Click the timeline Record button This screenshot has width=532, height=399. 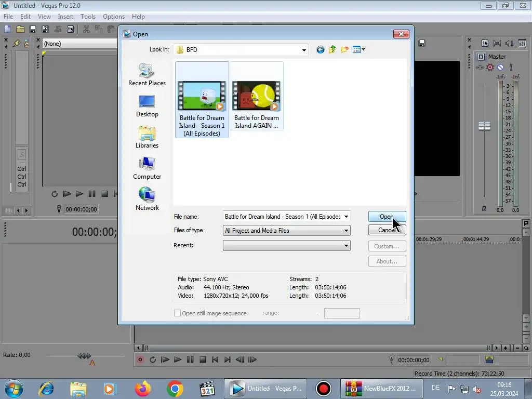[140, 360]
